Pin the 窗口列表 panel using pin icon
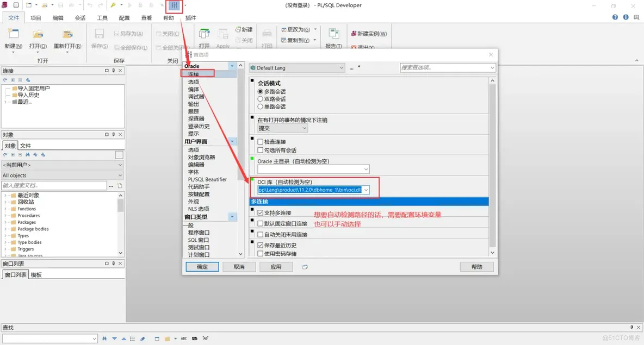The image size is (644, 345). point(113,264)
